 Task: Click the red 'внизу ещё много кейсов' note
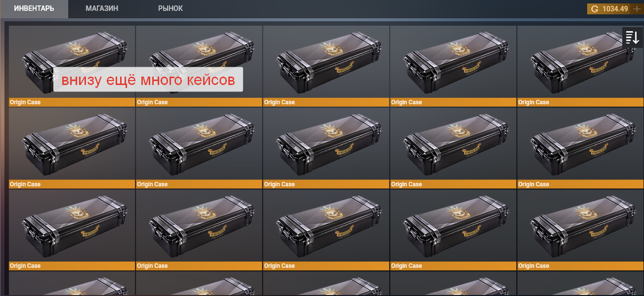[x=148, y=79]
